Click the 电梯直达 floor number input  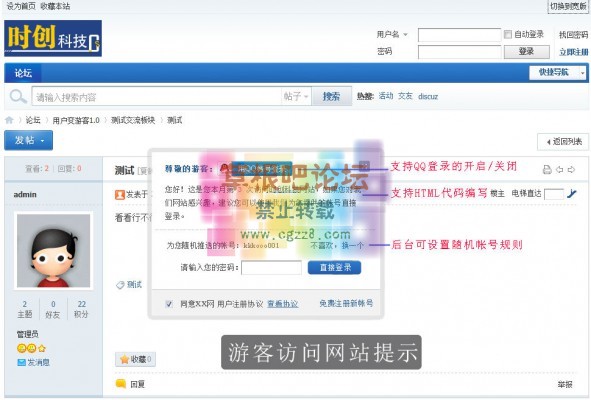(554, 194)
